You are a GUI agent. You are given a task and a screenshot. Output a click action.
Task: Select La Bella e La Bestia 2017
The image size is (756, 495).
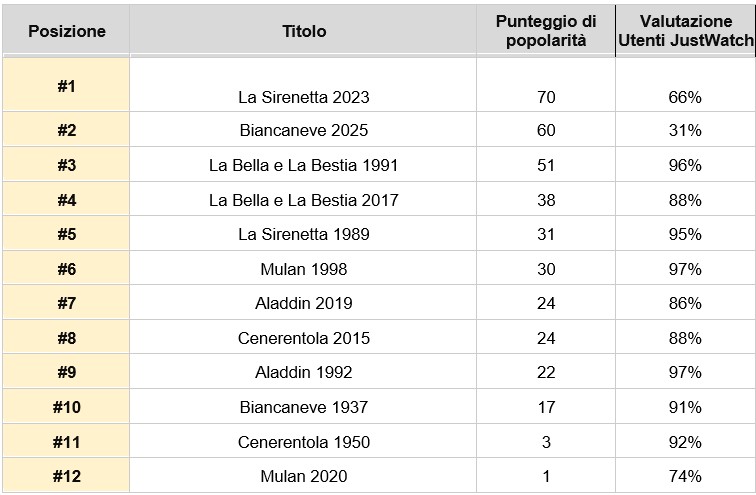click(303, 200)
